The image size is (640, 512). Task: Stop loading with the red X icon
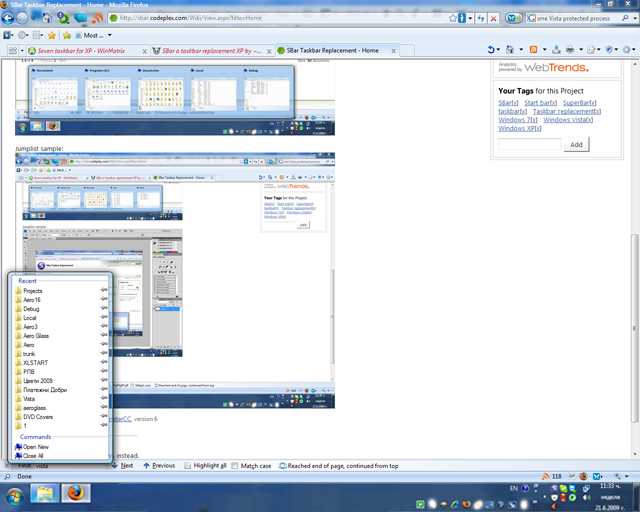coord(493,18)
